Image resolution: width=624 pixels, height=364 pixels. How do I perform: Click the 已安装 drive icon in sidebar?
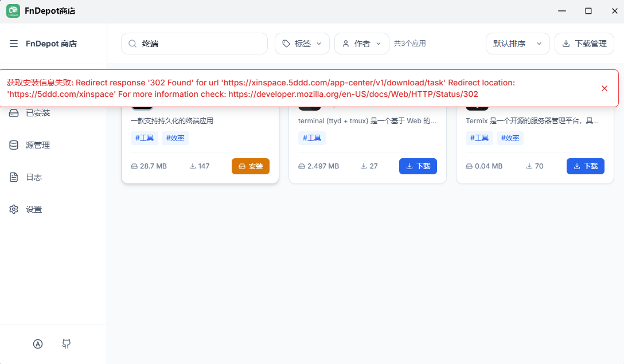click(14, 113)
